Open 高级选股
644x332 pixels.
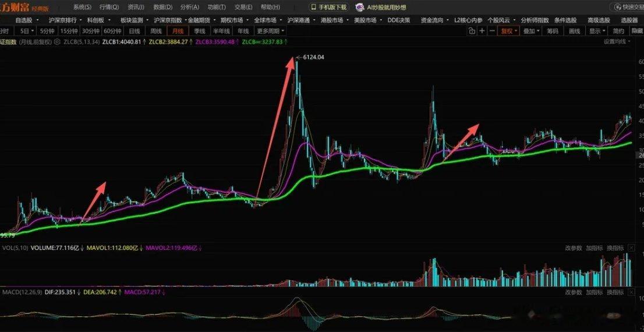click(599, 20)
